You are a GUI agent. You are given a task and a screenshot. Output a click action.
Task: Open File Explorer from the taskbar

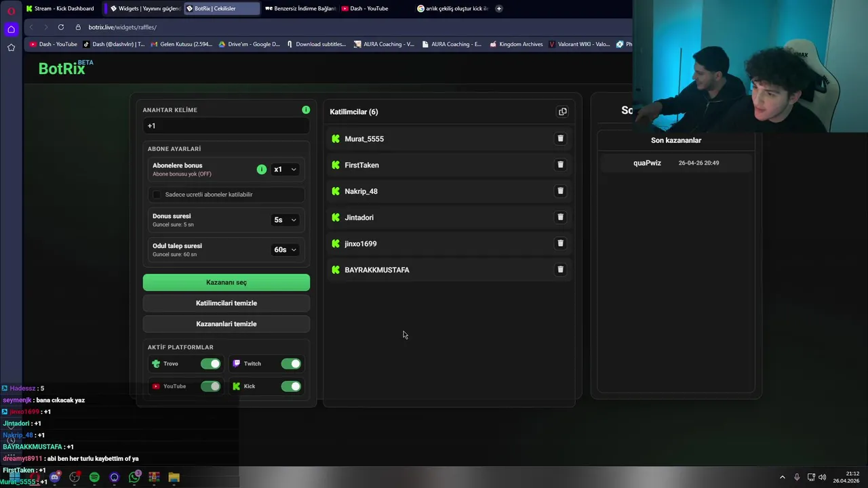(x=174, y=477)
